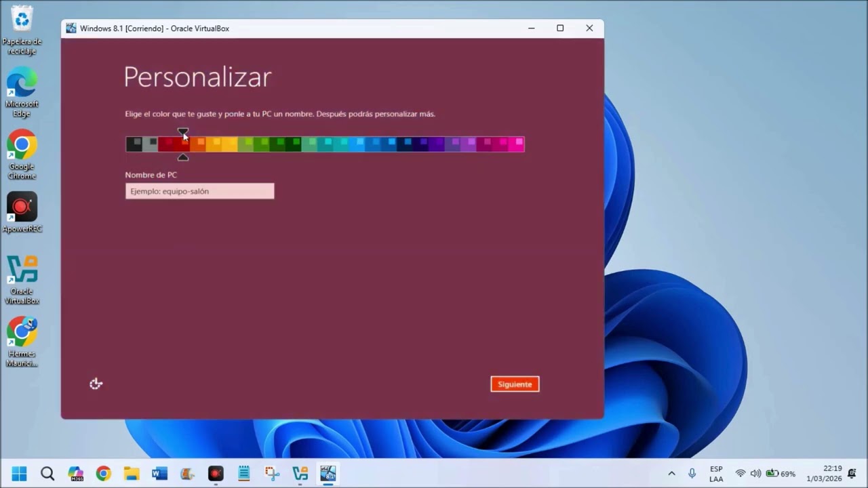Open ApowerREC recorder from taskbar
Image resolution: width=868 pixels, height=488 pixels.
(216, 473)
